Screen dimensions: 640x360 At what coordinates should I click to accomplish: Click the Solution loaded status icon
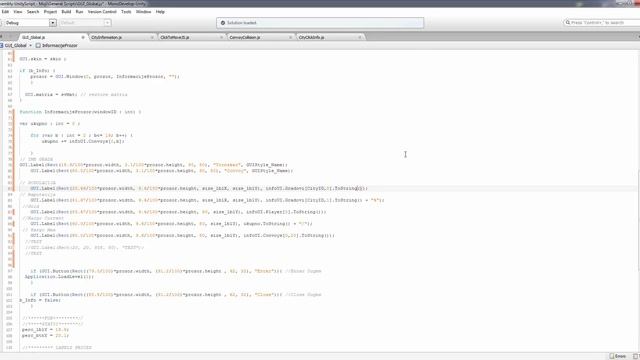[x=223, y=23]
